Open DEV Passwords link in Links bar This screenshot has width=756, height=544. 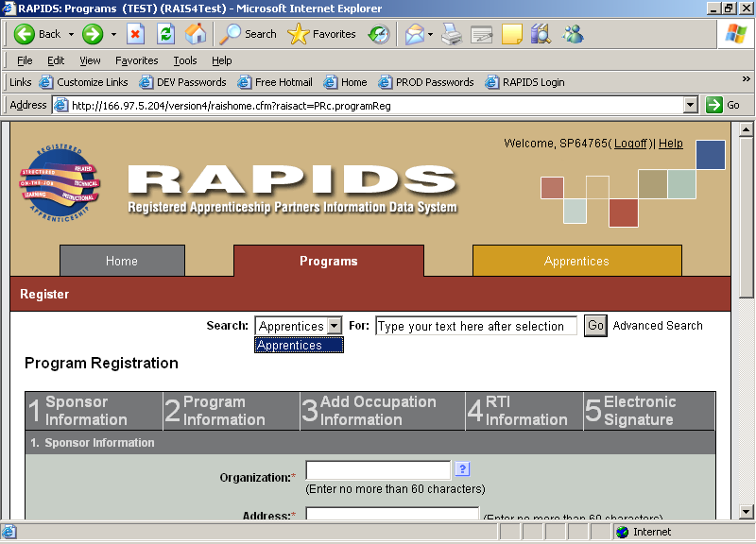tap(182, 82)
